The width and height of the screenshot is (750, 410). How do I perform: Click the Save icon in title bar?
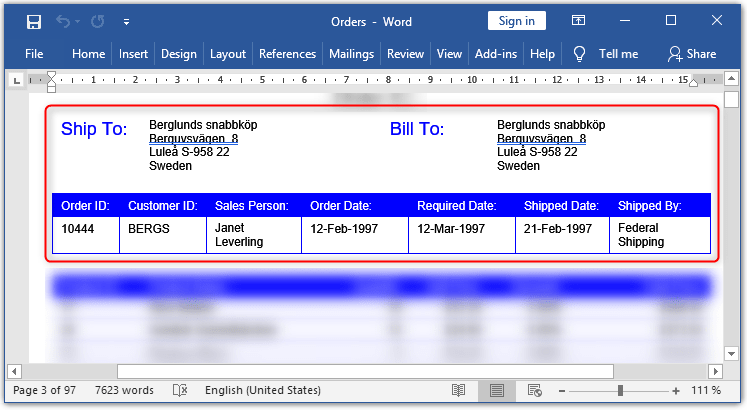point(34,21)
